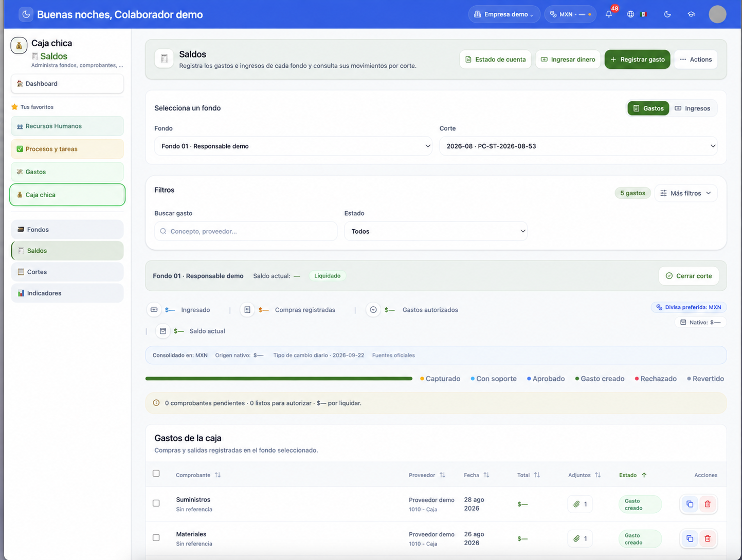Check the Suministros row checkbox

tap(156, 503)
